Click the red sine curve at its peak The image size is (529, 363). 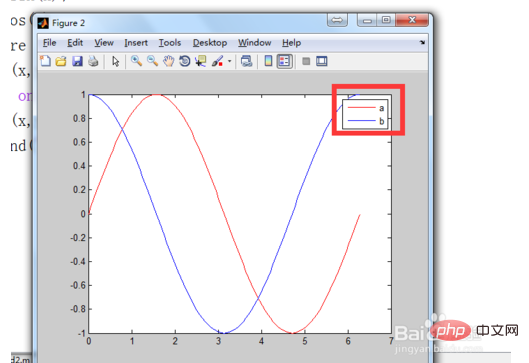click(156, 95)
